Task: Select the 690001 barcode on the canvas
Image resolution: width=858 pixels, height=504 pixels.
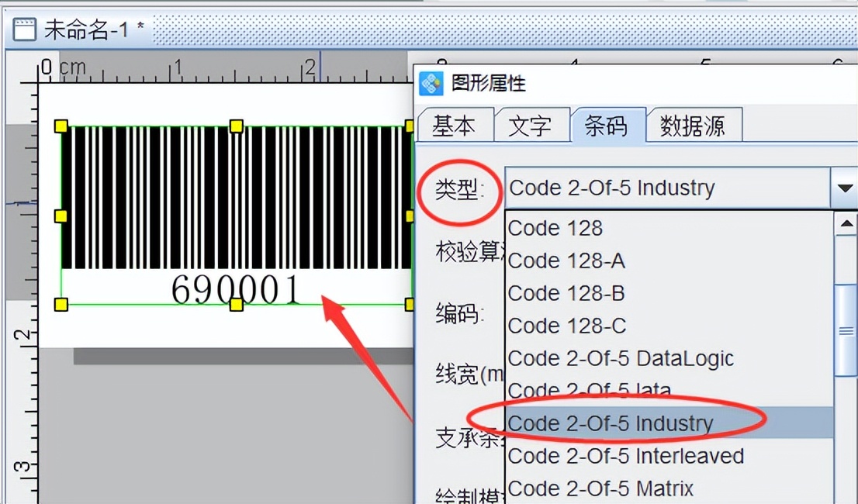Action: pyautogui.click(x=233, y=209)
